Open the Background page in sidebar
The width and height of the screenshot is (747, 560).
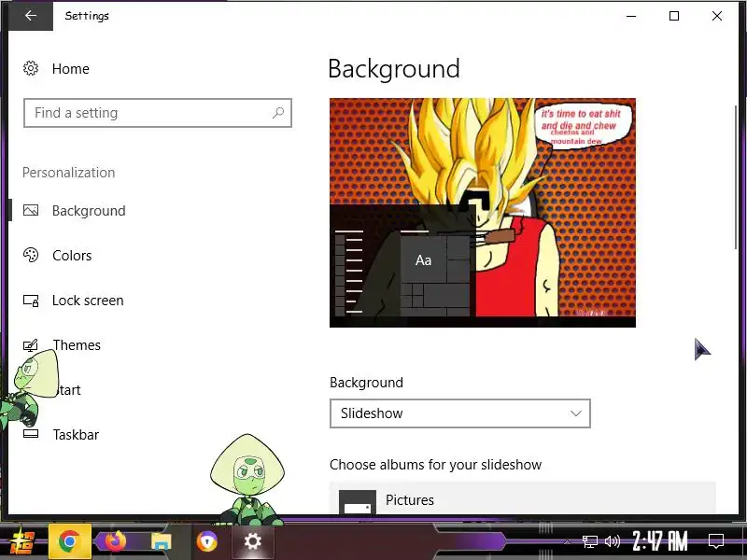point(89,211)
